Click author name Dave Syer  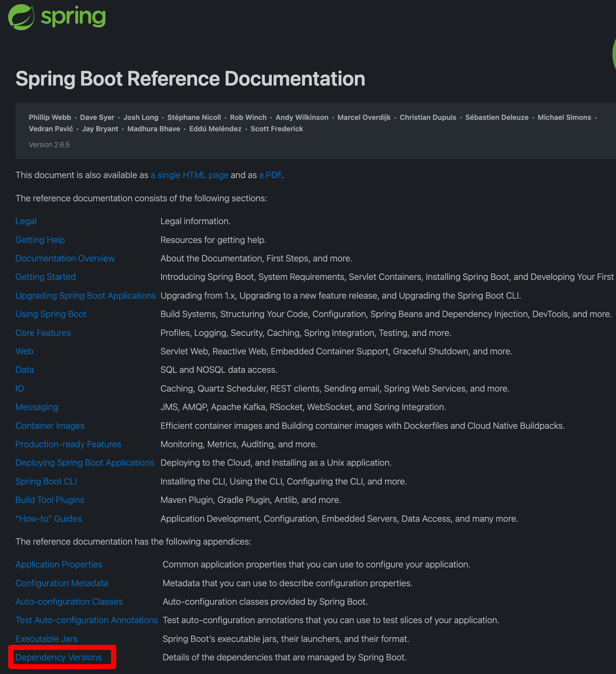(97, 117)
